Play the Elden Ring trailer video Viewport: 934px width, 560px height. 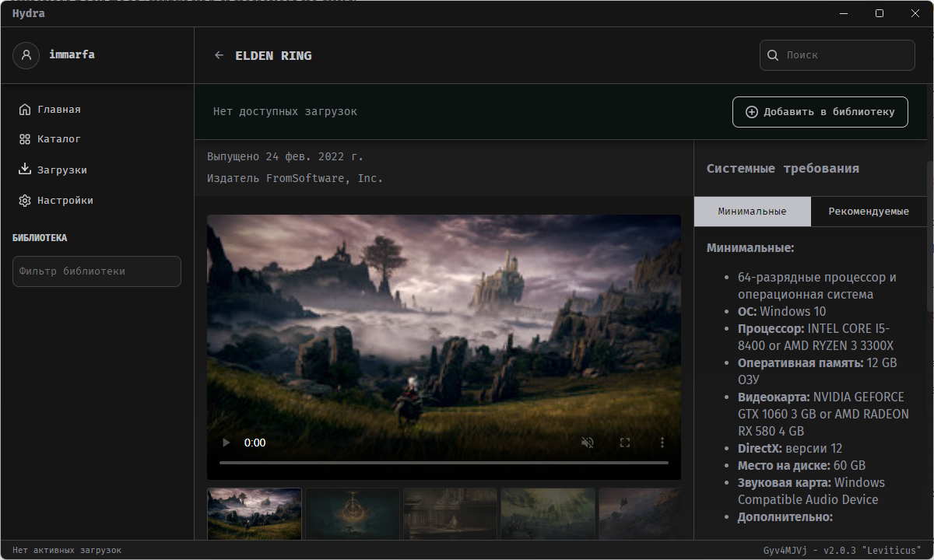pyautogui.click(x=226, y=443)
